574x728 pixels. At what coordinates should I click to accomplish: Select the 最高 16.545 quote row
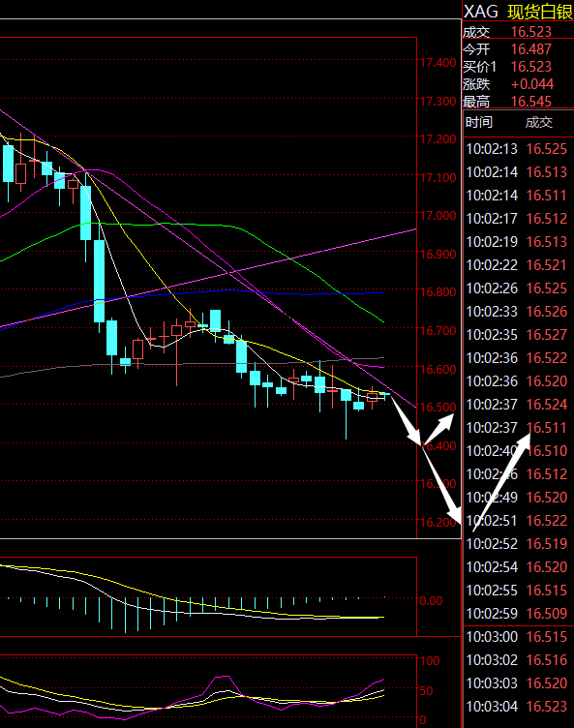[518, 102]
